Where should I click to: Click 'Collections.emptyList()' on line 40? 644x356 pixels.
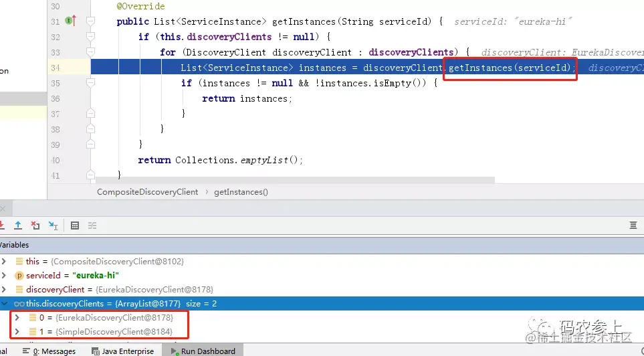click(x=238, y=160)
